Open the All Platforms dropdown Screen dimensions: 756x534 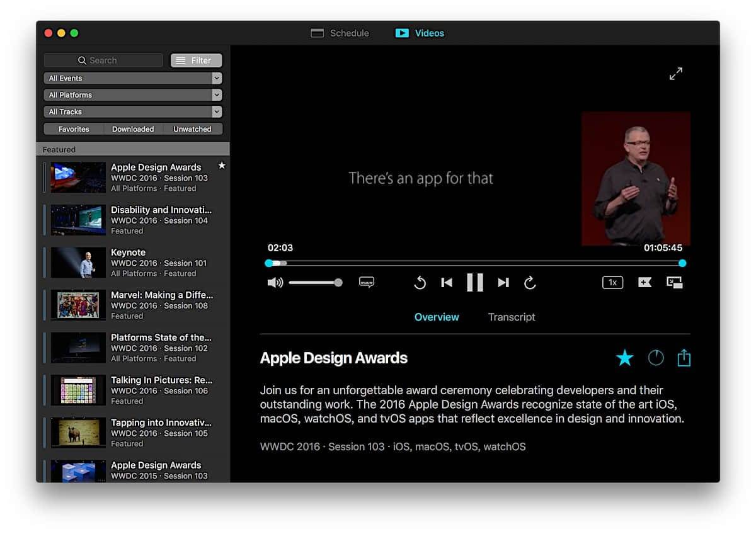(x=133, y=95)
